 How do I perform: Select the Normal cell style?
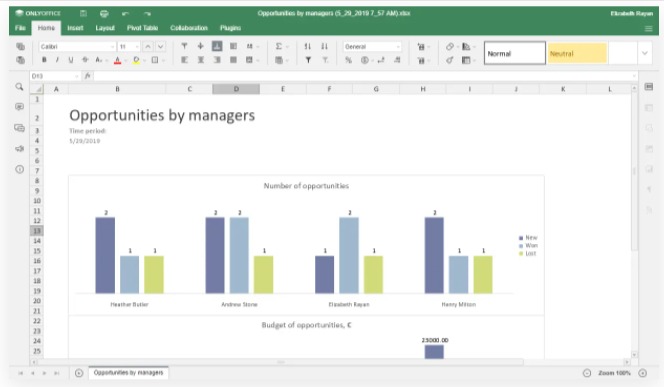click(x=515, y=53)
